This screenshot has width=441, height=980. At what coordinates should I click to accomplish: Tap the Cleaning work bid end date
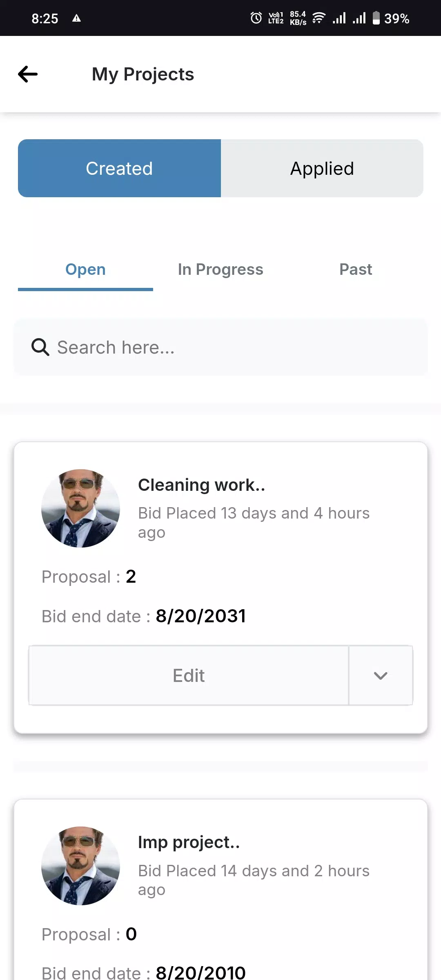pos(200,616)
